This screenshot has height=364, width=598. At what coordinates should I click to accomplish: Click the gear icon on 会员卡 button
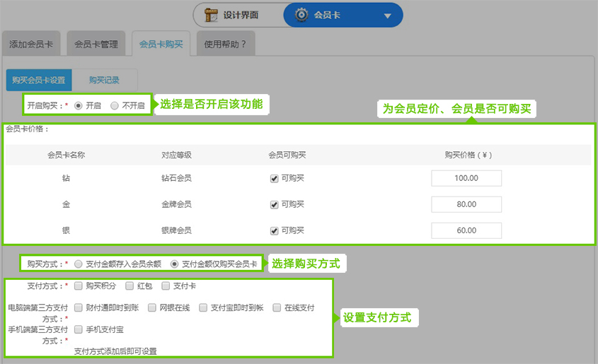[301, 15]
